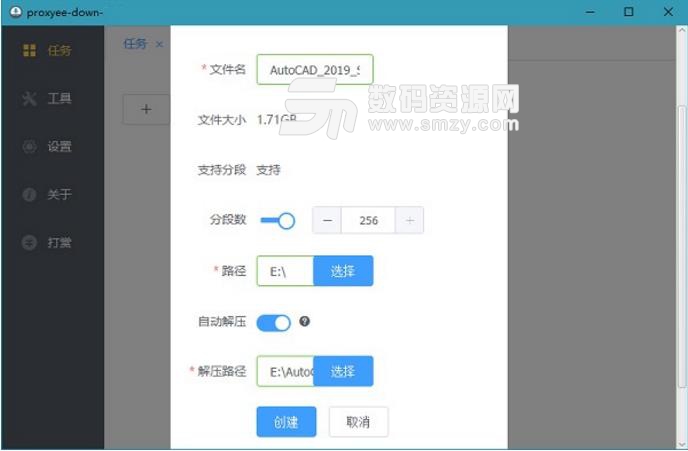Image resolution: width=688 pixels, height=451 pixels.
Task: Close the proxyee-down window
Action: coord(668,12)
